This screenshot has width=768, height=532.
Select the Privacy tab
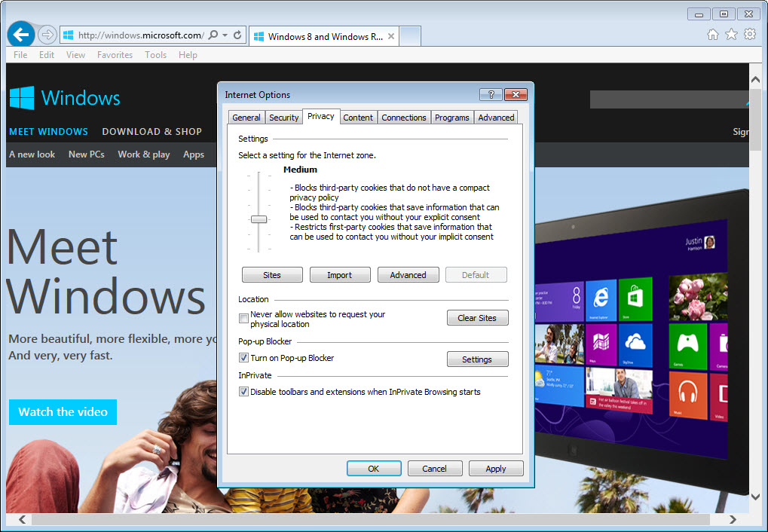321,116
